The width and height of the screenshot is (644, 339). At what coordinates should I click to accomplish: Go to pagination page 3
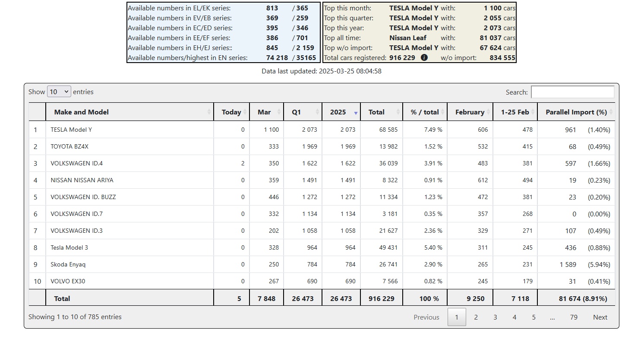click(495, 317)
